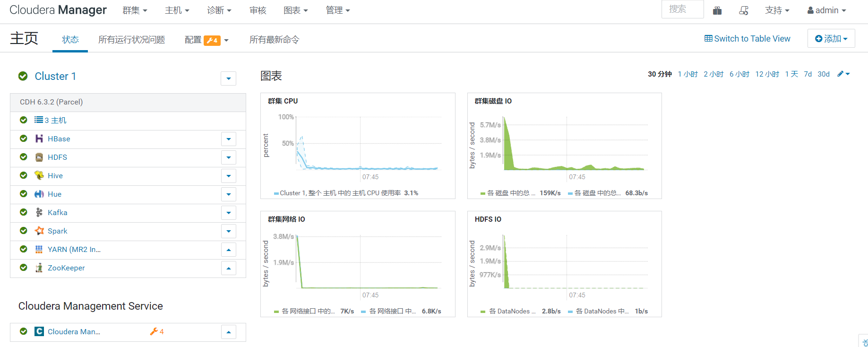The height and width of the screenshot is (347, 868).
Task: Click the ZooKeeper service icon
Action: (x=39, y=268)
